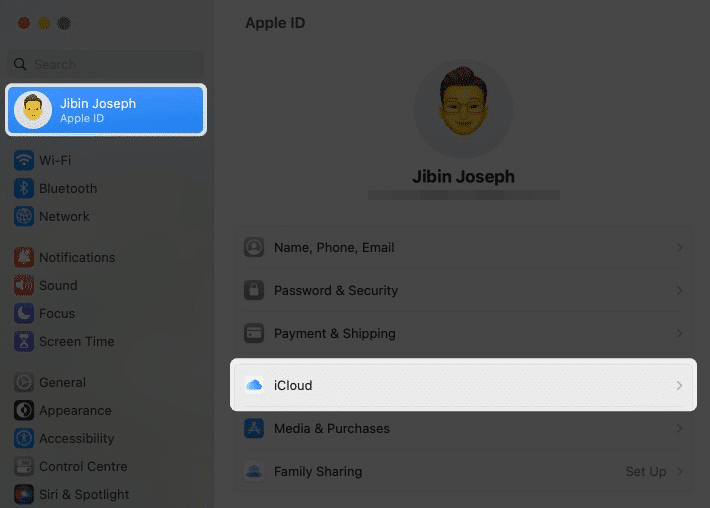Expand Name, Phone, Email chevron
This screenshot has width=710, height=508.
point(679,247)
